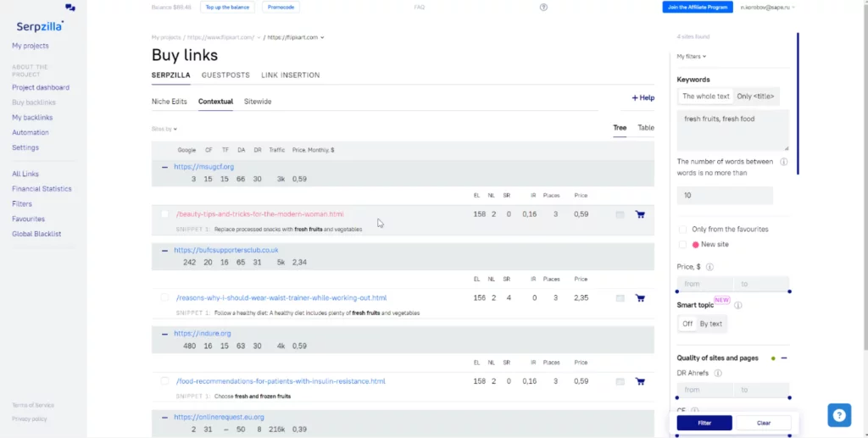
Task: Click the Price from input field
Action: coord(705,284)
